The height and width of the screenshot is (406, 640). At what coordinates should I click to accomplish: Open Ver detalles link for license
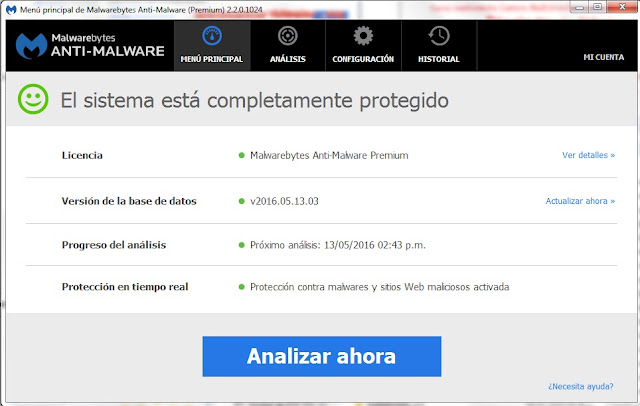[589, 155]
